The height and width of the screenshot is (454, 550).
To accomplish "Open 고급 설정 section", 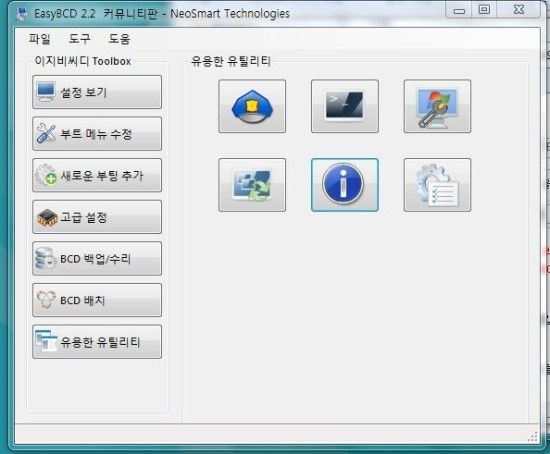I will coord(97,217).
